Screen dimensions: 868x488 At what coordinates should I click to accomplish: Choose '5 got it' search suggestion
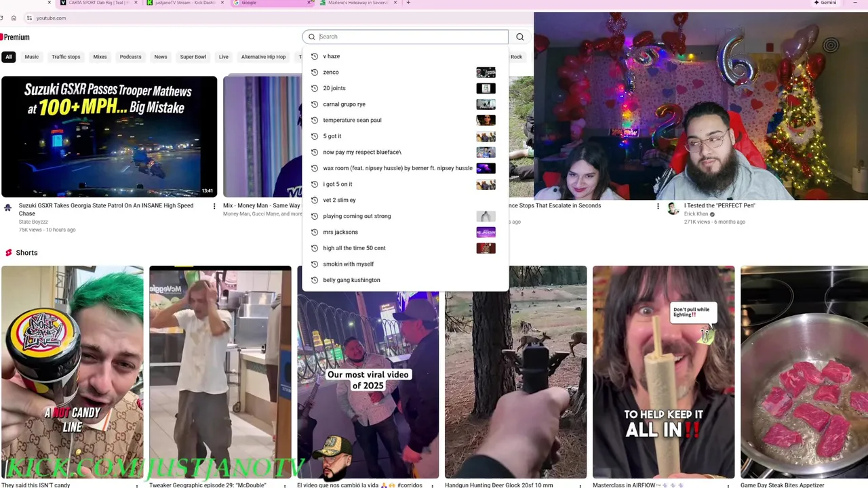coord(405,136)
